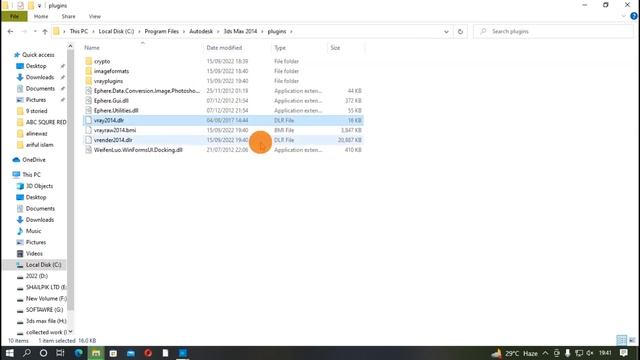Open the File ribbon tab

click(x=14, y=16)
